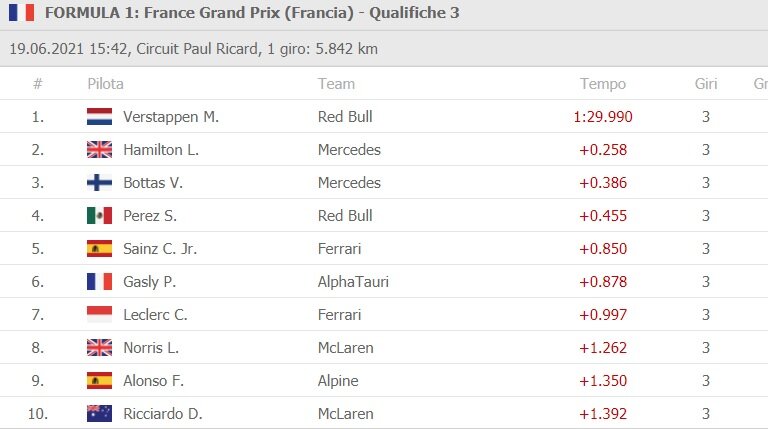This screenshot has height=429, width=768.
Task: Click the Mexican flag beside Perez
Action: 99,215
